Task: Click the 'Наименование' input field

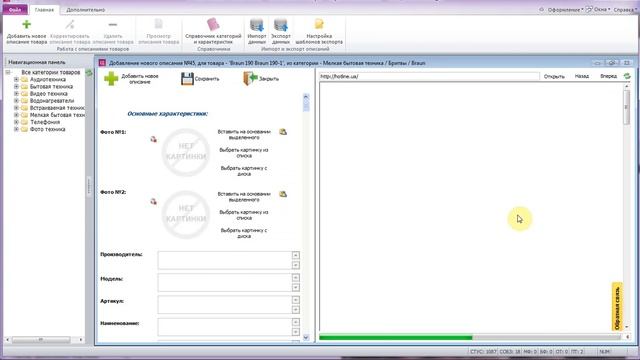Action: tap(224, 327)
